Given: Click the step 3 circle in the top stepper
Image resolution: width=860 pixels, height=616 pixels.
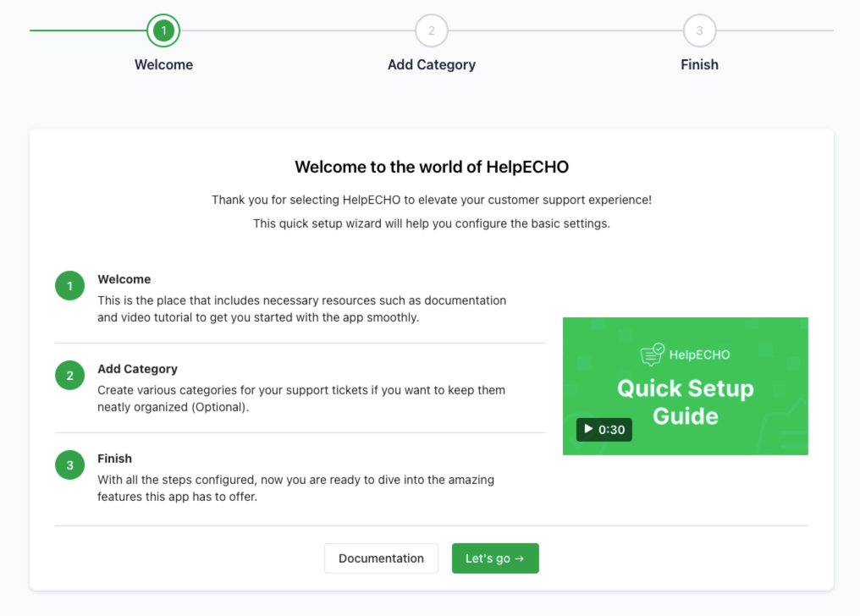Looking at the screenshot, I should click(x=699, y=31).
